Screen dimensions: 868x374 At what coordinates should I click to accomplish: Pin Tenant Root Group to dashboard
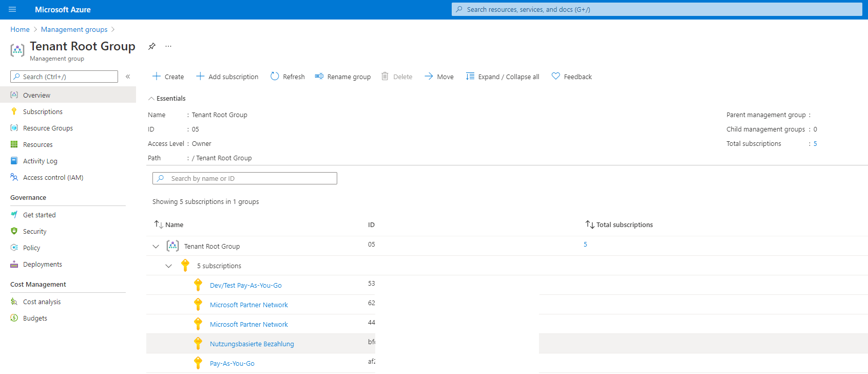coord(152,46)
